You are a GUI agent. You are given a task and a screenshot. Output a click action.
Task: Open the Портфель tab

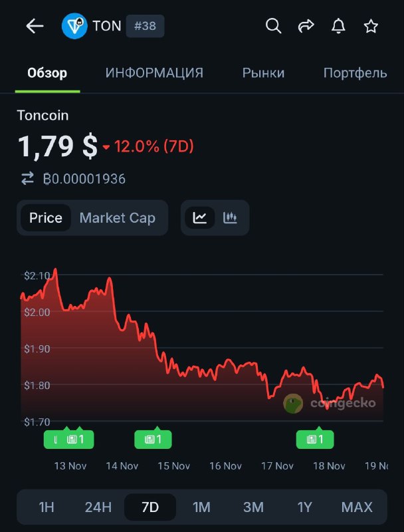355,73
